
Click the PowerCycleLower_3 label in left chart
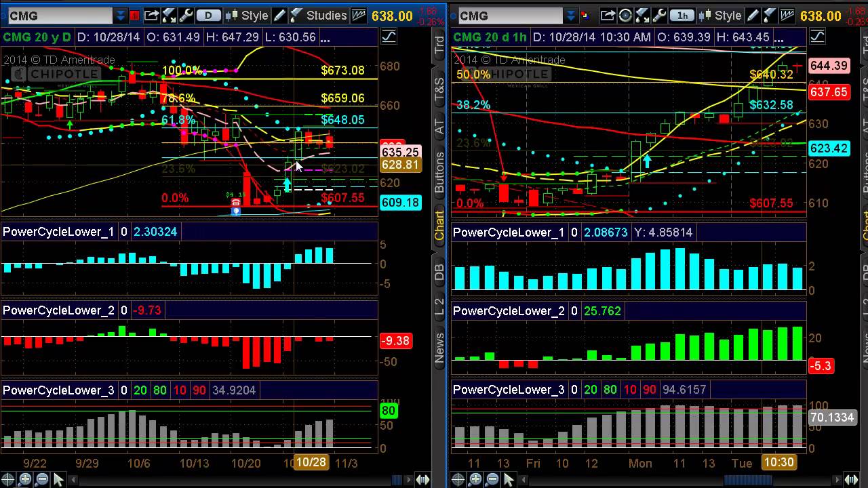point(58,390)
